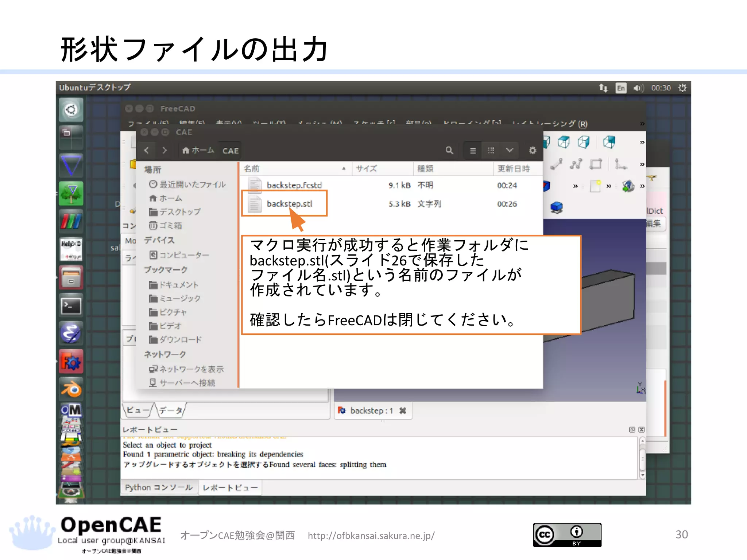Expand the FreeCAD menu bar overflow chevron

click(642, 124)
